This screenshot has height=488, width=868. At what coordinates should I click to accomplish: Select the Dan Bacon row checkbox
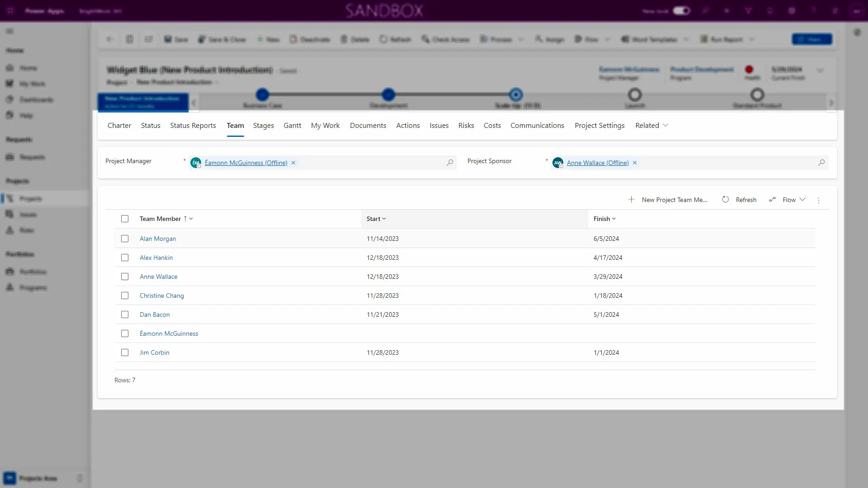[125, 314]
